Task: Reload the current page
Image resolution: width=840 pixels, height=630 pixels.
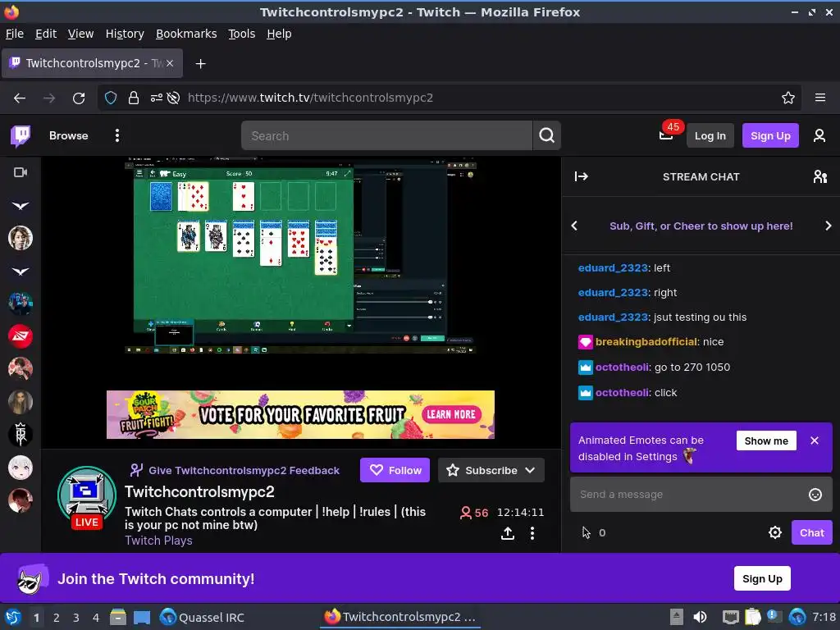Action: (79, 98)
